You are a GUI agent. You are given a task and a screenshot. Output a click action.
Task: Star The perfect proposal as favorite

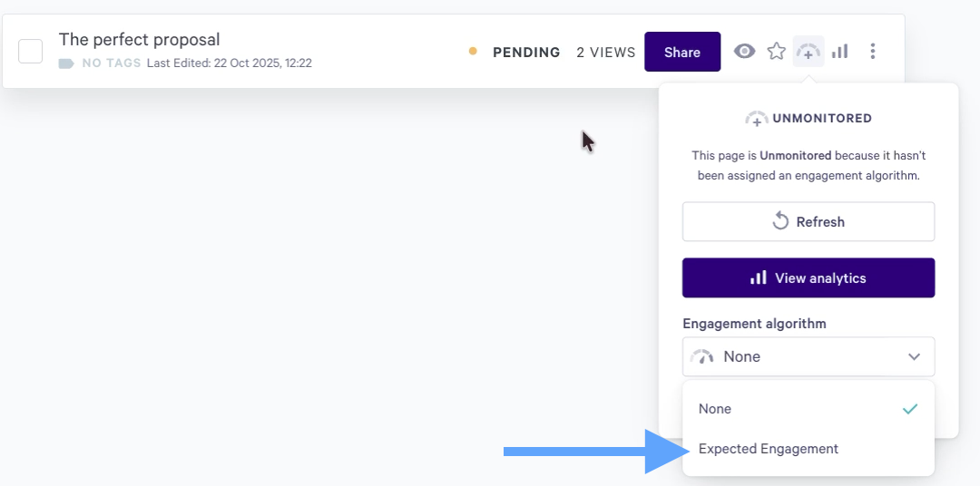(x=776, y=51)
